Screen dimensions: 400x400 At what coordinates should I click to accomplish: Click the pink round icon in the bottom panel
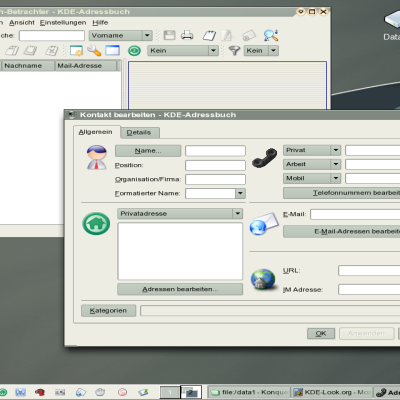point(123,392)
